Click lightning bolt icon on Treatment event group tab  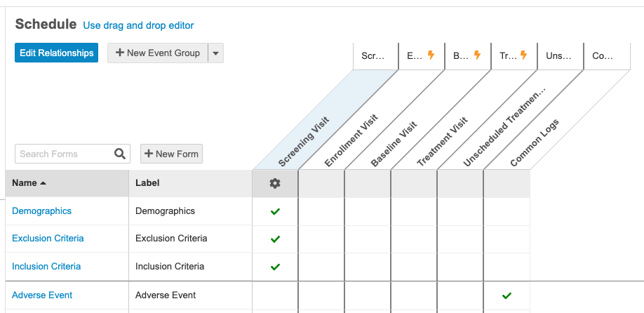click(524, 55)
